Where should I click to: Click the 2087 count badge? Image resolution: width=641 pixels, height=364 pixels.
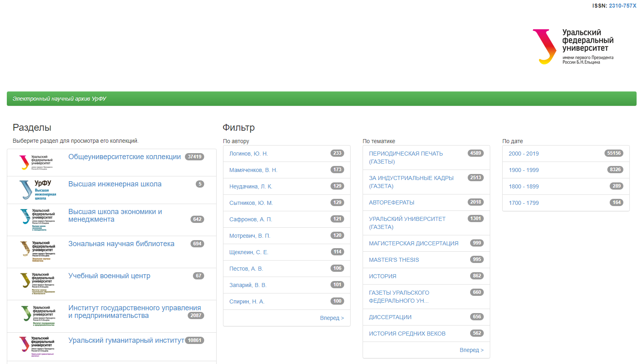(x=196, y=315)
